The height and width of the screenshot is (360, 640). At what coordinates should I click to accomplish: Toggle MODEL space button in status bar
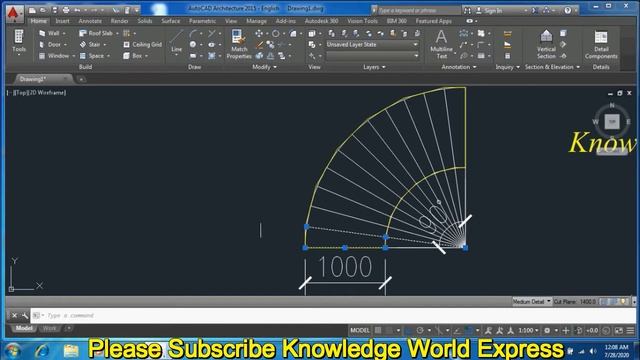pos(360,330)
